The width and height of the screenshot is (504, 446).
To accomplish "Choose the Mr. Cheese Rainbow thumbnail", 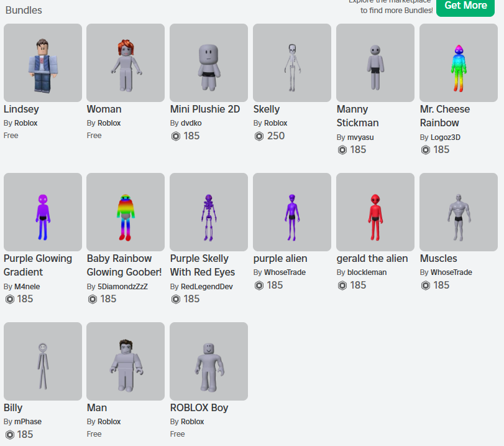I will (x=459, y=63).
